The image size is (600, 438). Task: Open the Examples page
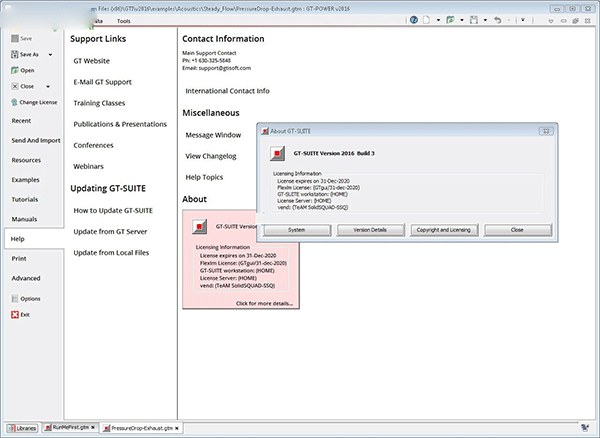pos(25,180)
